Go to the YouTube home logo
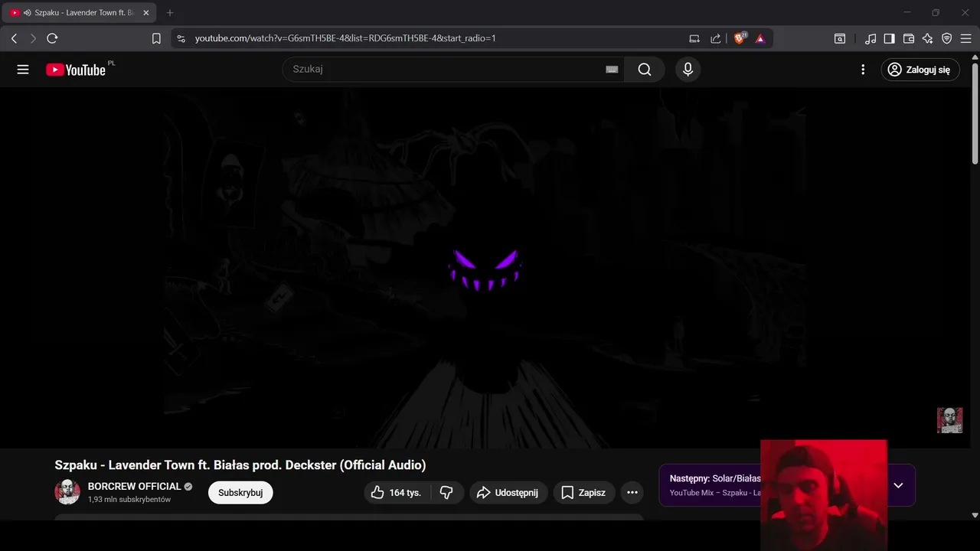980x551 pixels. [x=75, y=70]
